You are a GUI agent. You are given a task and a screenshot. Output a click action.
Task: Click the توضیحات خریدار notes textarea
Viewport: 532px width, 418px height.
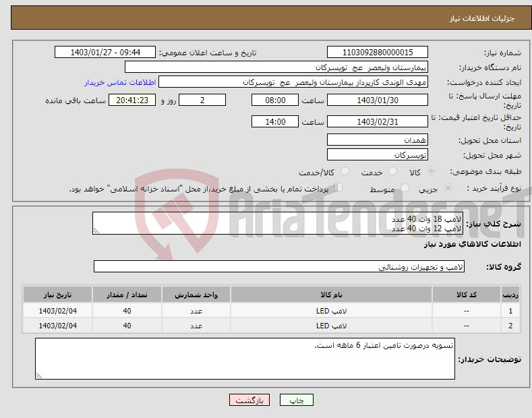point(245,359)
